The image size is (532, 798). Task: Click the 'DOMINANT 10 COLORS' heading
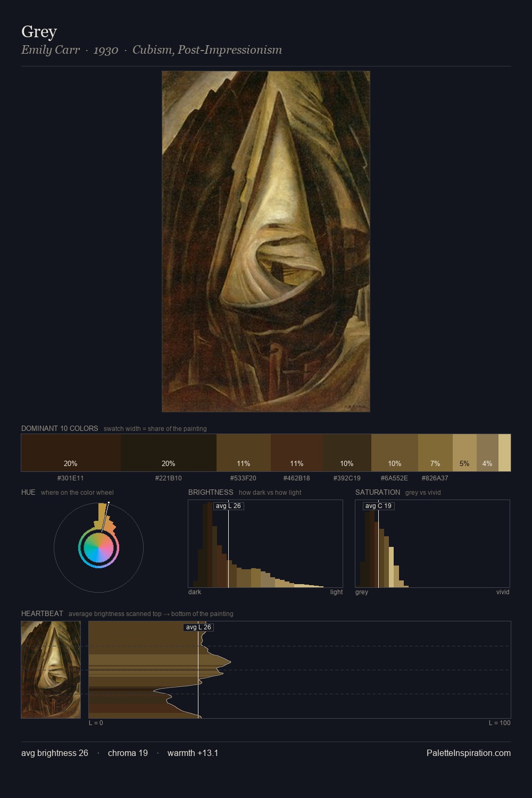(x=60, y=428)
